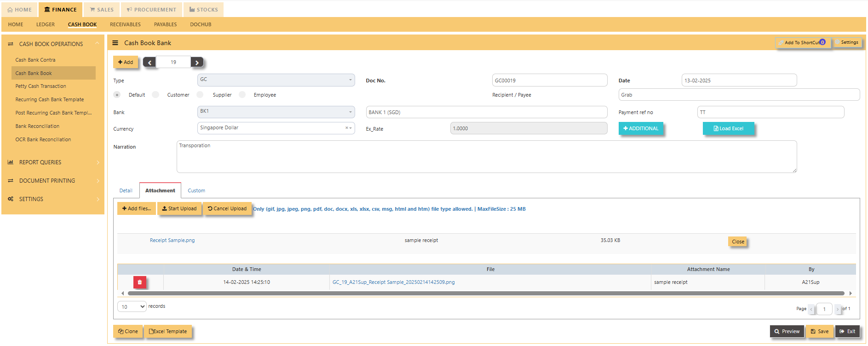Click the Load Excel button
Viewport: 868px width, 346px height.
728,129
